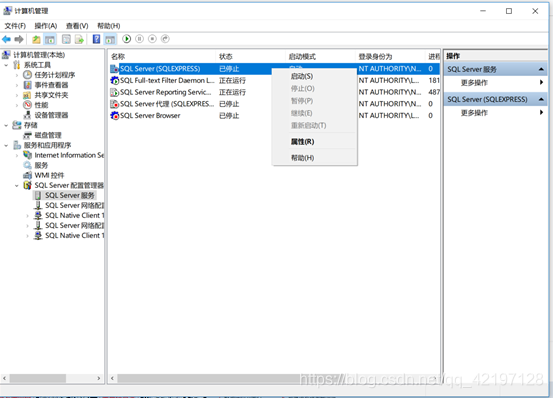
Task: Open the 操作(A) menu
Action: coord(46,26)
